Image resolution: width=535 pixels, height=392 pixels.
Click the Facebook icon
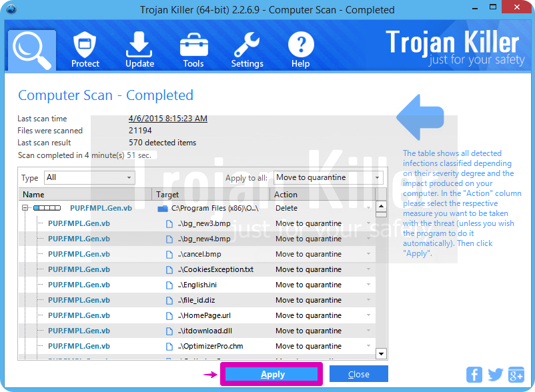(474, 374)
